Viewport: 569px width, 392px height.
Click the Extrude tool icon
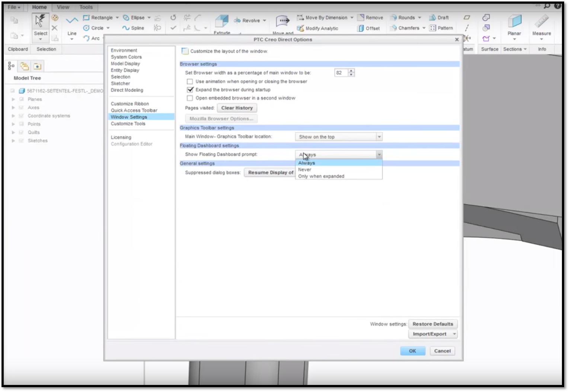point(222,21)
